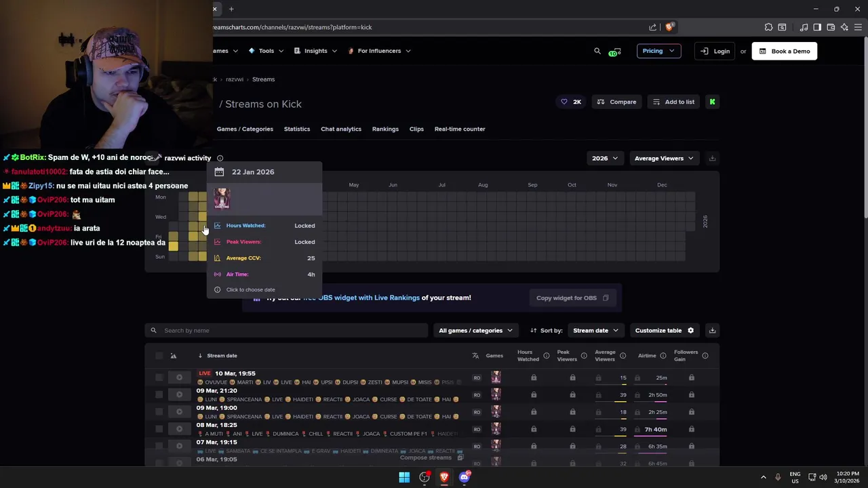Screen dimensions: 868x488
Task: Click the info icon beside razvwi activity
Action: coord(220,158)
